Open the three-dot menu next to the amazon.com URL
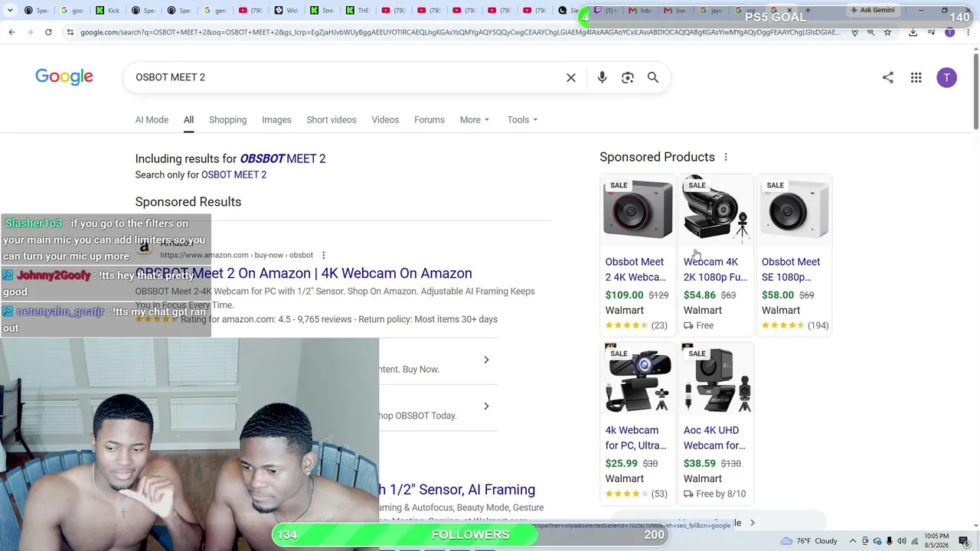Viewport: 980px width, 551px height. click(323, 255)
